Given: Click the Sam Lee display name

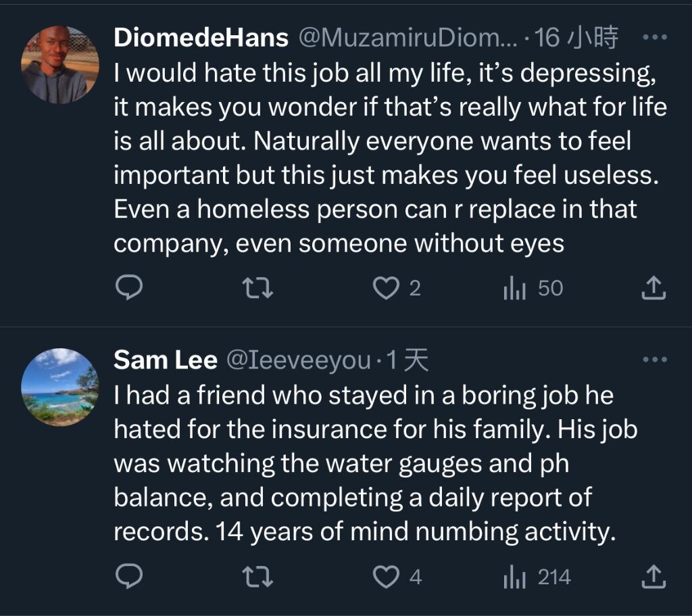Looking at the screenshot, I should pos(165,360).
